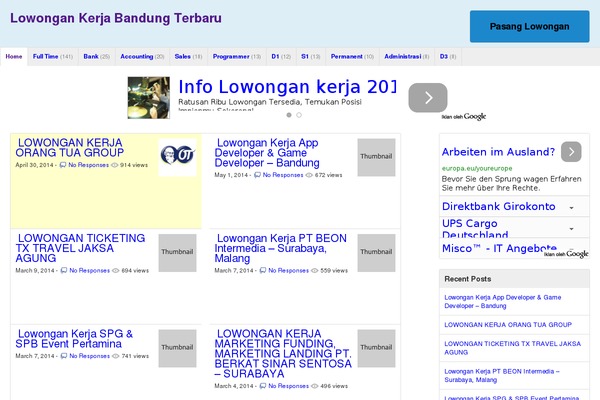Click the eye icon beside 559 views
This screenshot has width=600, height=400.
click(315, 270)
